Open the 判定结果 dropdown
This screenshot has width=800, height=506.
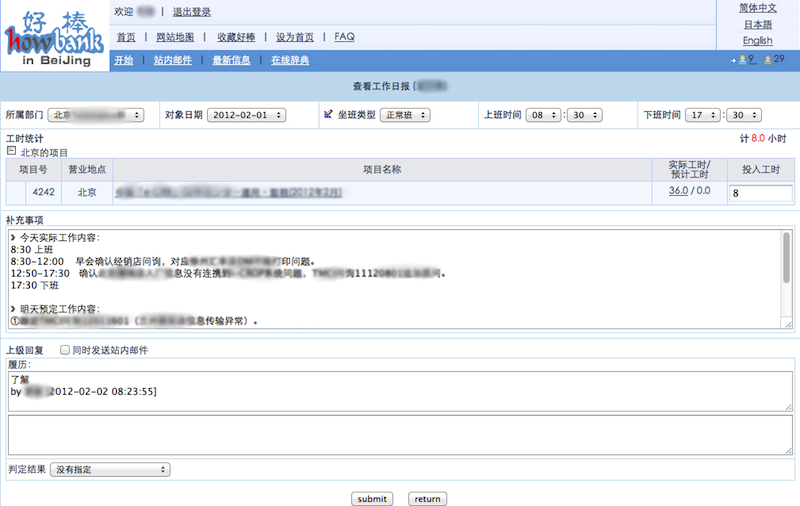110,468
